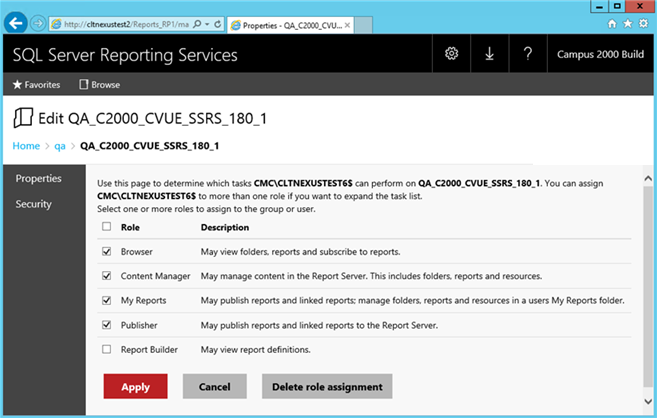This screenshot has width=657, height=418.
Task: Open browser favorites star icon
Action: click(628, 24)
